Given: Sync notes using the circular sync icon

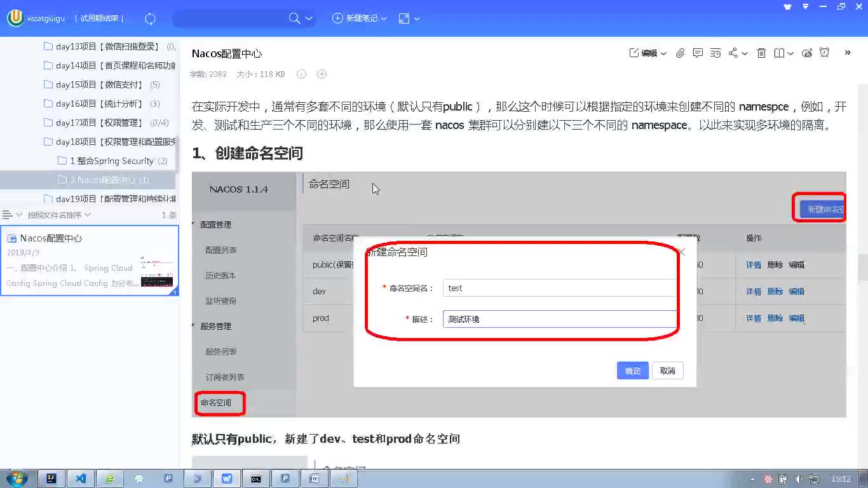Looking at the screenshot, I should click(x=150, y=18).
